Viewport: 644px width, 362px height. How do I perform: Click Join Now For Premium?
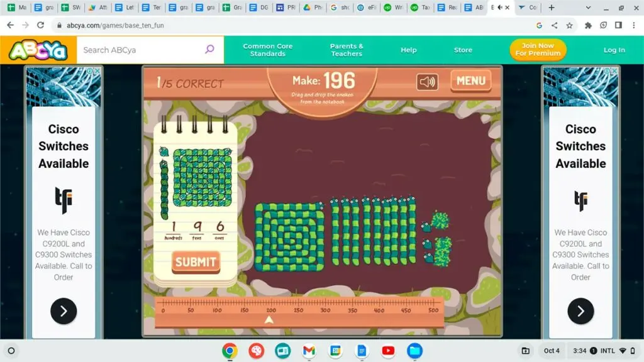[x=538, y=49]
